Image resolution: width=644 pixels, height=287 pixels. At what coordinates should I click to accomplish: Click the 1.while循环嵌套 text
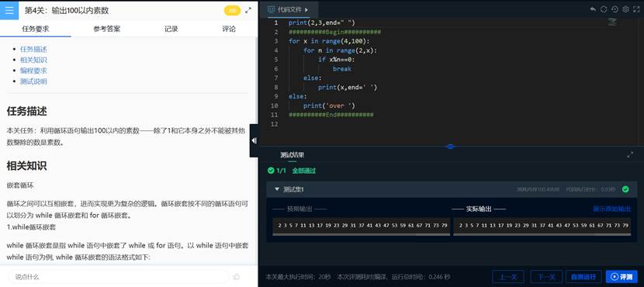[x=31, y=226]
